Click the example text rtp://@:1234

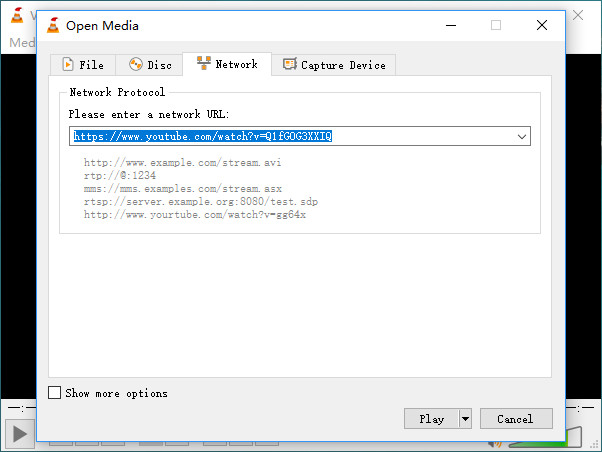[x=120, y=176]
